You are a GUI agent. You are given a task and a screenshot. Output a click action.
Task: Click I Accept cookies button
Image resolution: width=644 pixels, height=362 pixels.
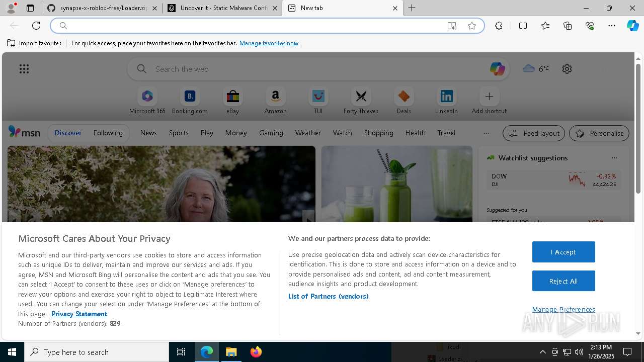(x=563, y=252)
